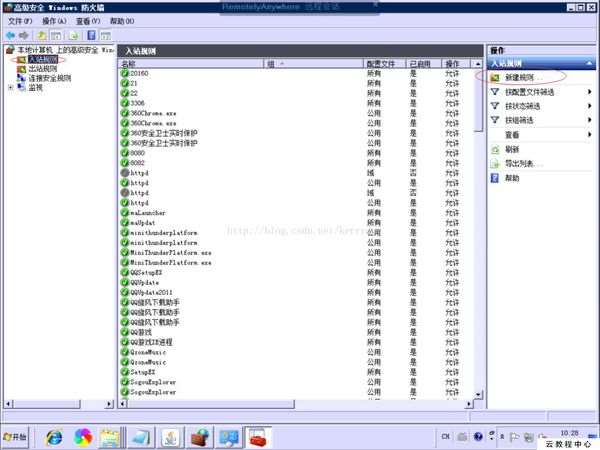This screenshot has width=600, height=450.
Task: Click the blue help book toolbar icon
Action: [x=91, y=36]
